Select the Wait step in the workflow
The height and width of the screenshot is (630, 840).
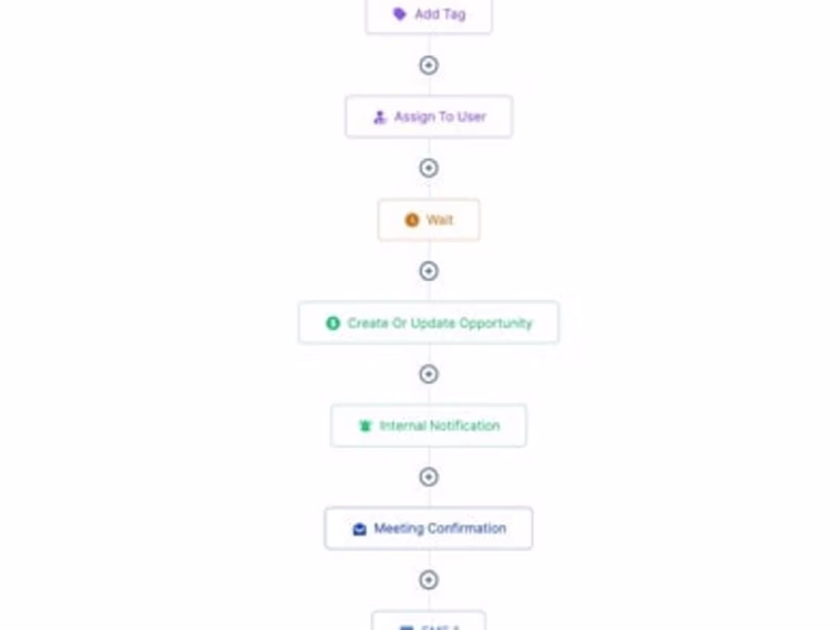point(429,220)
